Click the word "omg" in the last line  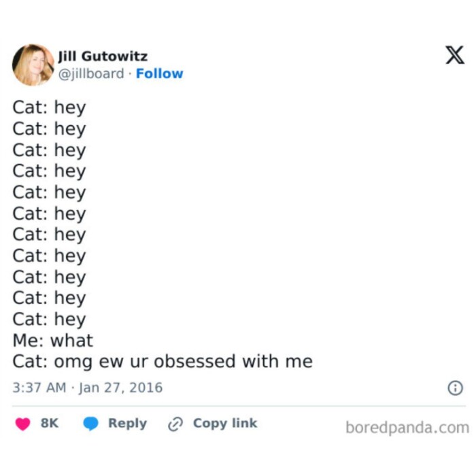pyautogui.click(x=74, y=362)
